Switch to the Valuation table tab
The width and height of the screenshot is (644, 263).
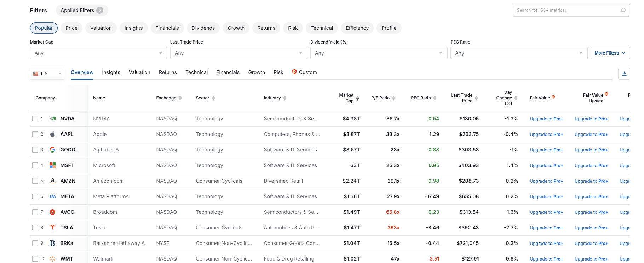139,72
